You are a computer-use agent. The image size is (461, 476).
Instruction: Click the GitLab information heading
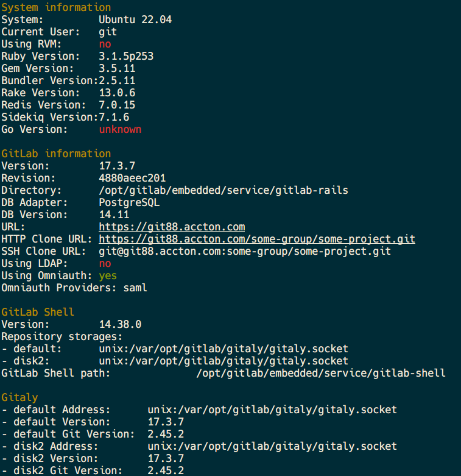[x=56, y=154]
